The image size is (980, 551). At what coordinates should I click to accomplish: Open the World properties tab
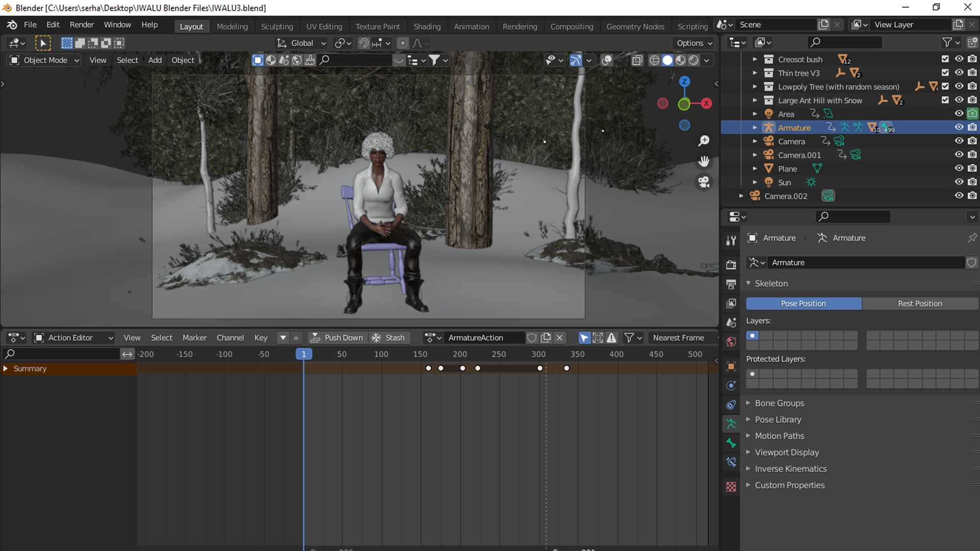coord(731,342)
